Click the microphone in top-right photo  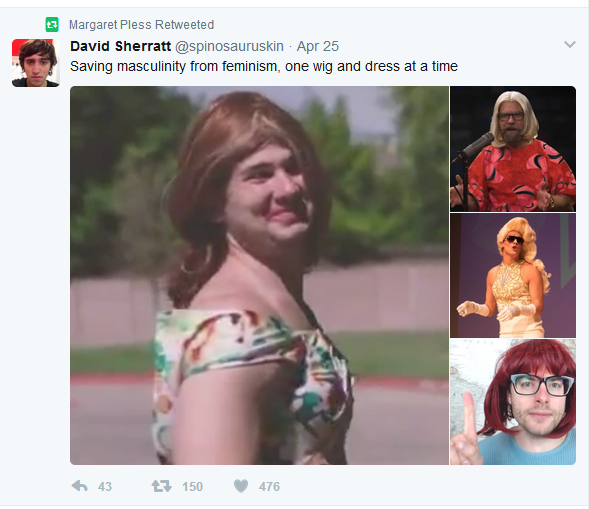click(474, 147)
